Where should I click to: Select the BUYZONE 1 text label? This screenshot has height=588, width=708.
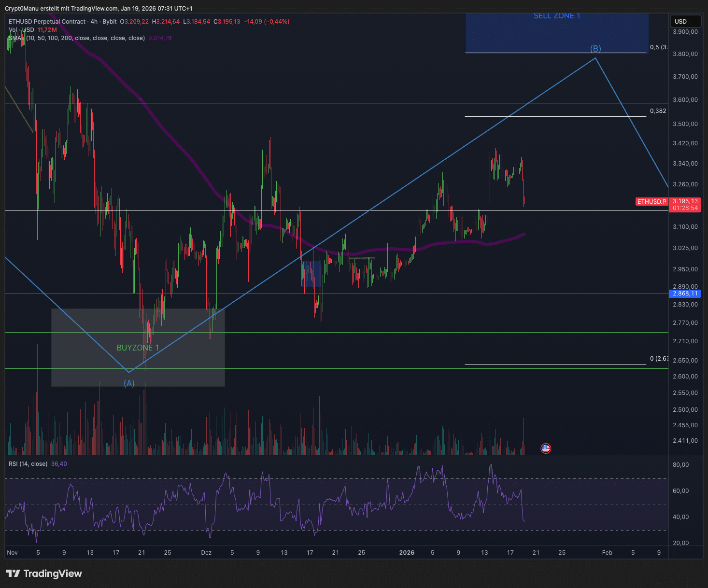[x=138, y=348]
